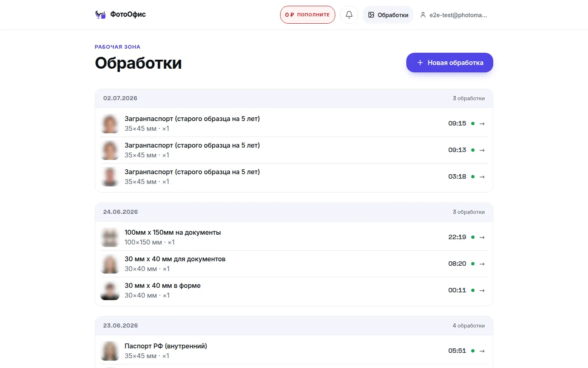The image size is (588, 368).
Task: Click green status dot at 09:13
Action: (x=473, y=150)
